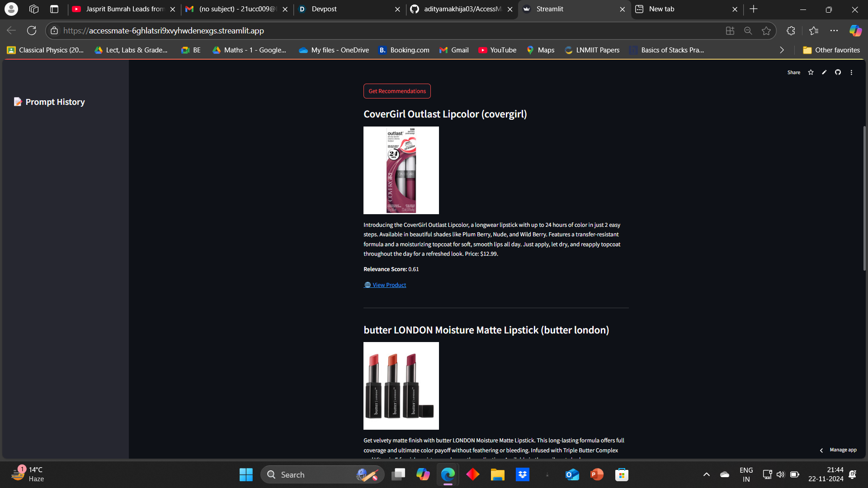Click the Streamlit star favorite icon
Screen dimensions: 868x488
click(x=811, y=72)
